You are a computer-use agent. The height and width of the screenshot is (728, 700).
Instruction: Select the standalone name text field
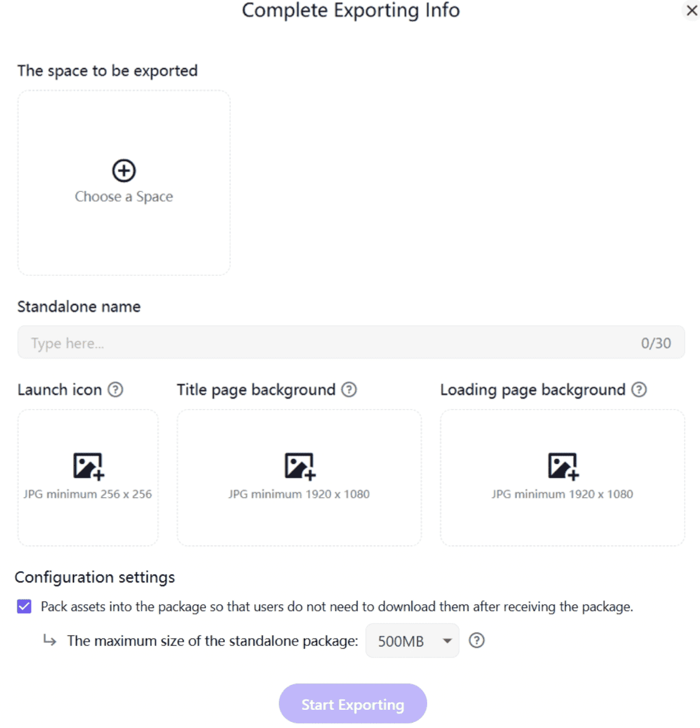pos(351,342)
